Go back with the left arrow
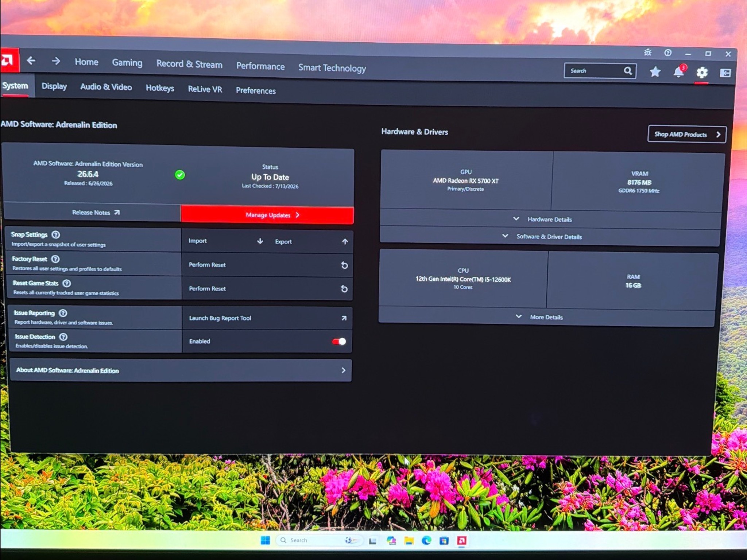 click(31, 61)
